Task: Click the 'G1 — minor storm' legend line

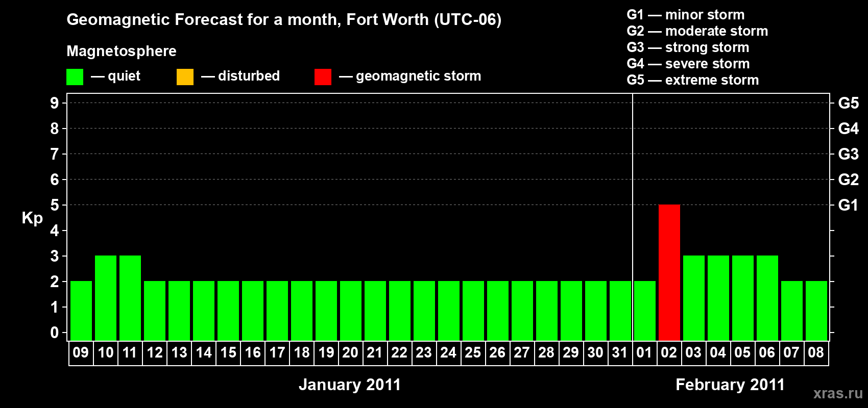Action: [x=686, y=15]
